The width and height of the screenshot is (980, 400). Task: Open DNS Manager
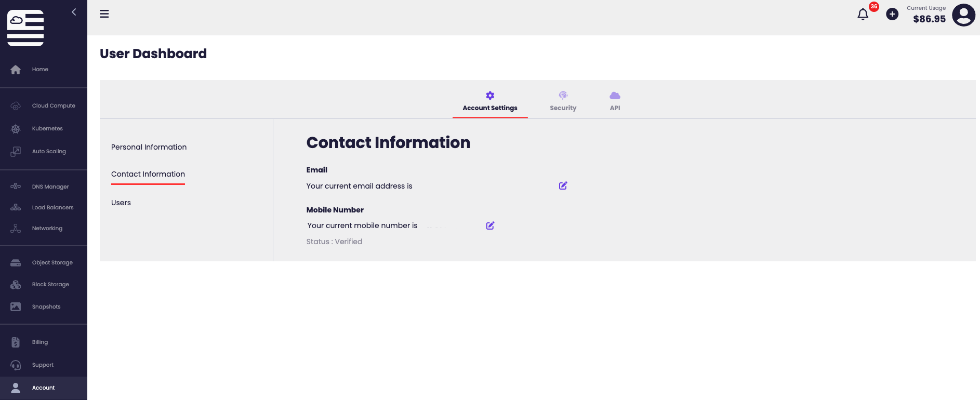click(50, 187)
